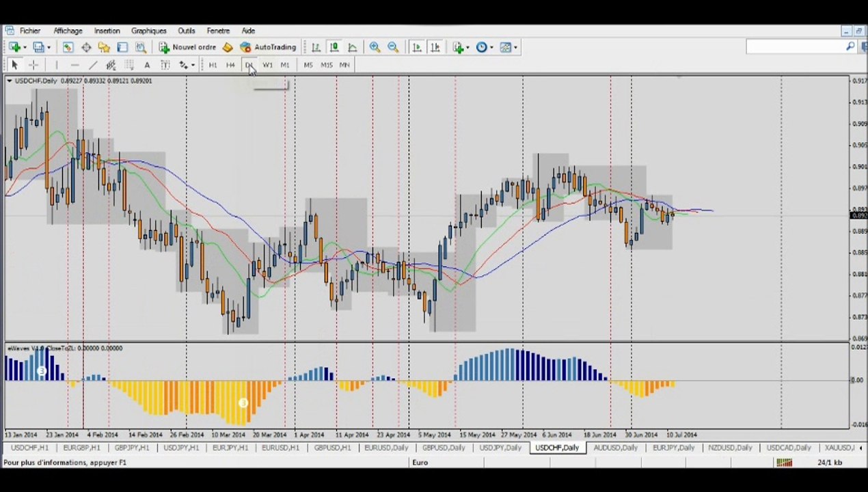This screenshot has width=868, height=492.
Task: Select the Fibonacci retracement tool
Action: (129, 65)
